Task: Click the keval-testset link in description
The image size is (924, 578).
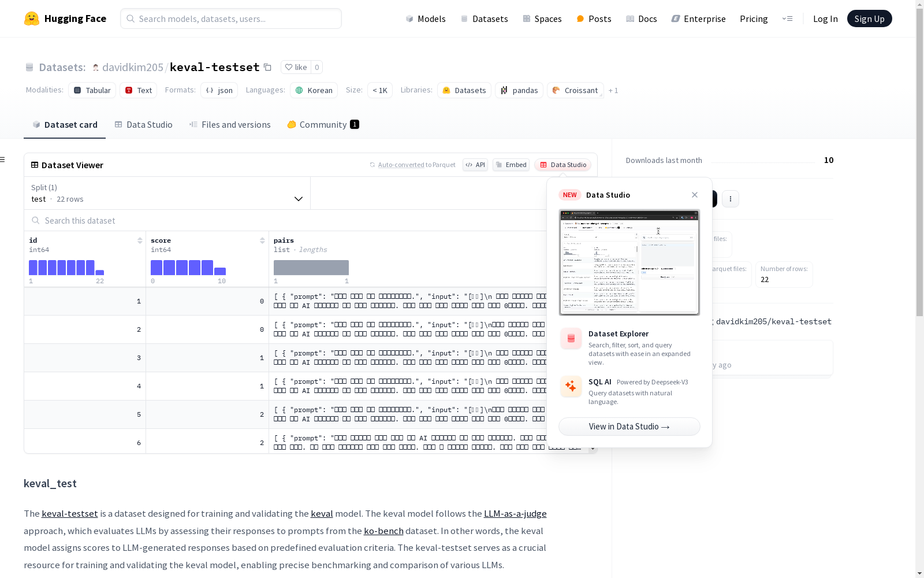Action: pos(70,513)
